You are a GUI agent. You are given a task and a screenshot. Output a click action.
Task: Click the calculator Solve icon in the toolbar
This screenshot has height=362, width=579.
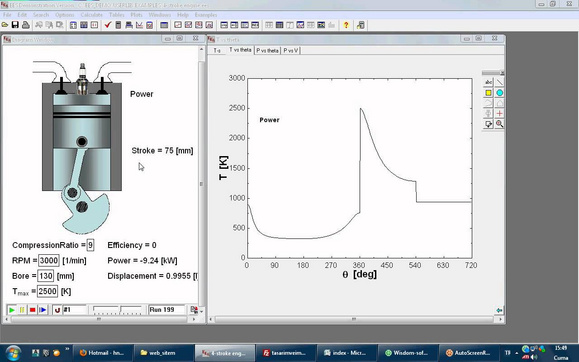118,25
